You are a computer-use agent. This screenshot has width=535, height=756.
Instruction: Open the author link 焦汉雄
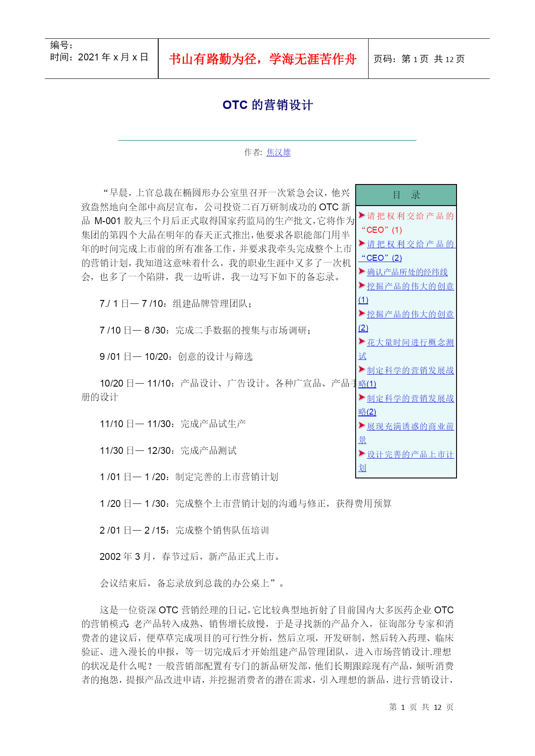(278, 152)
